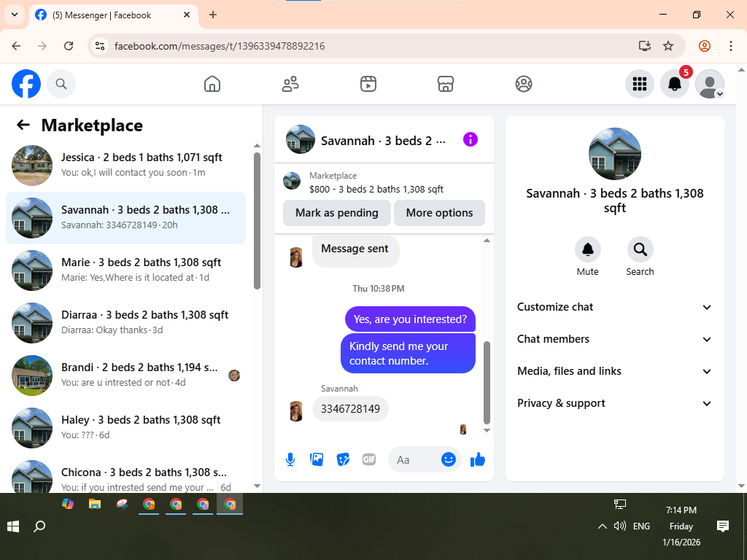This screenshot has height=560, width=747.
Task: Open Facebook search magnifier
Action: [61, 84]
